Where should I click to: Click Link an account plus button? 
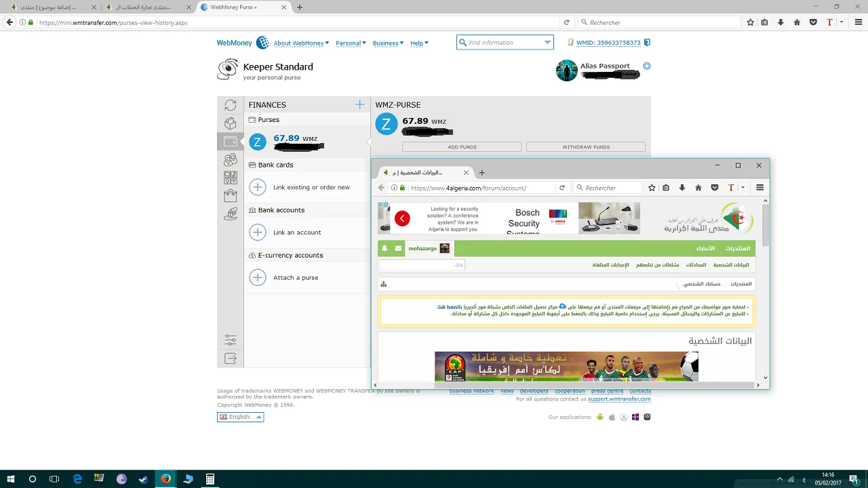point(258,232)
